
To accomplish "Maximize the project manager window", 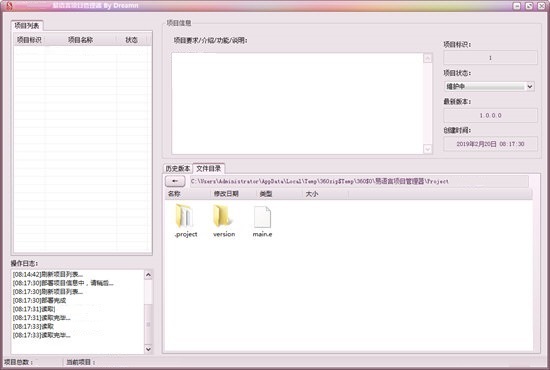I will (529, 6).
